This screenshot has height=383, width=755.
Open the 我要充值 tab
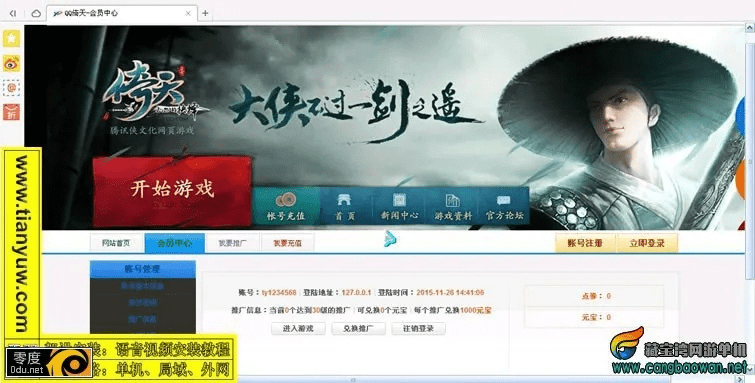click(x=287, y=243)
